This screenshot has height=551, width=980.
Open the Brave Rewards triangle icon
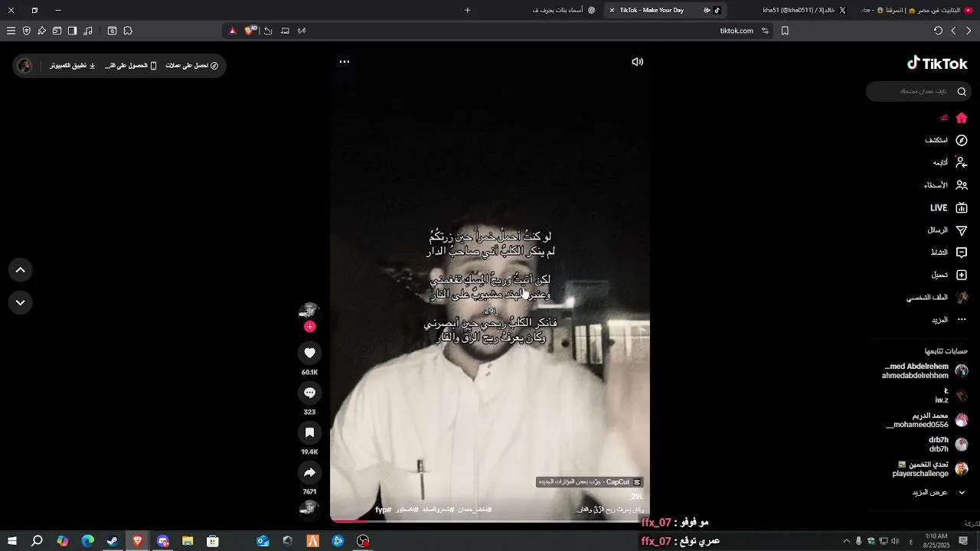click(x=233, y=31)
